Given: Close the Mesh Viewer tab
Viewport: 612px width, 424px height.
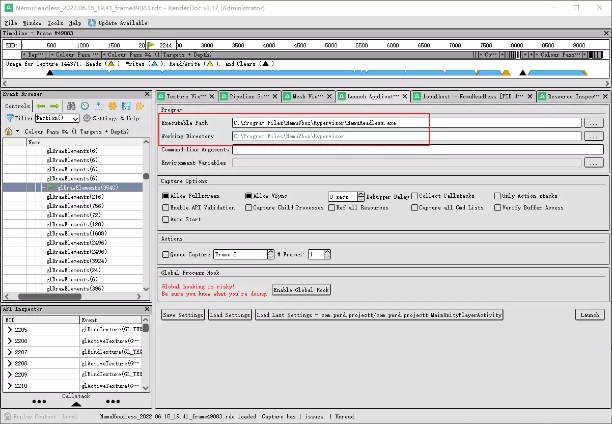Looking at the screenshot, I should (x=329, y=96).
